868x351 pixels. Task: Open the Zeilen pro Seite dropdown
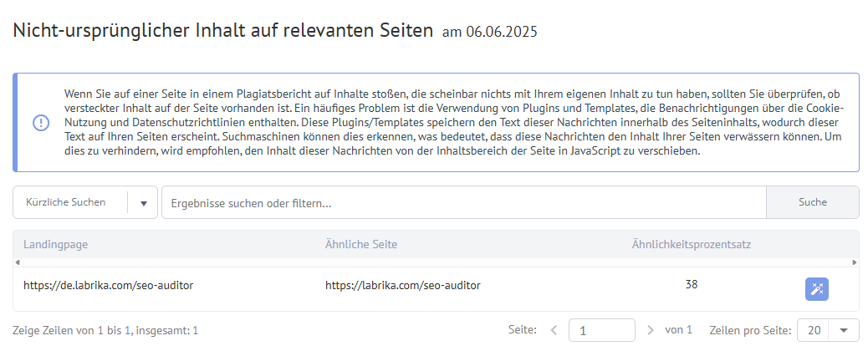point(828,330)
